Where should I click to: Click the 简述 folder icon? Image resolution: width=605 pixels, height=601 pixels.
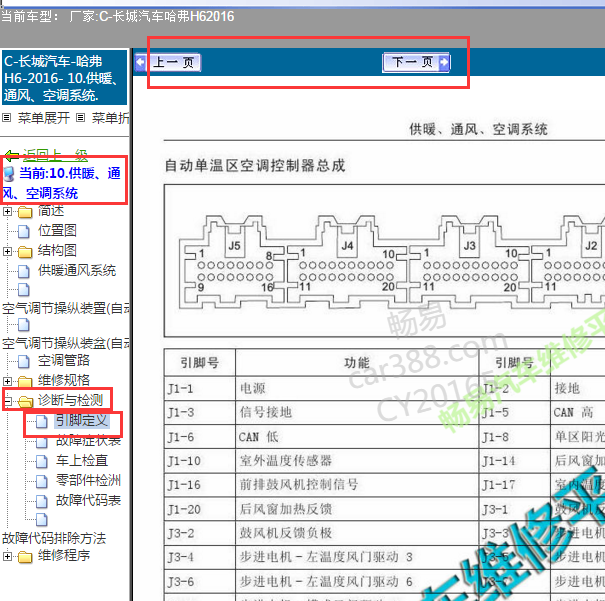click(25, 212)
